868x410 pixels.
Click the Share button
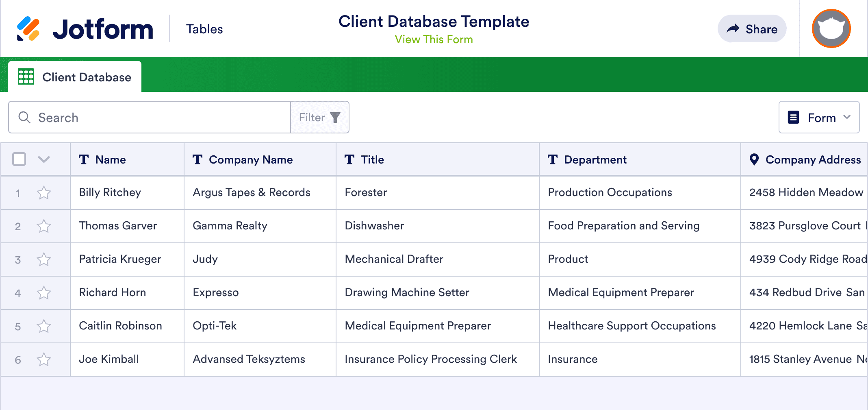[x=752, y=28]
